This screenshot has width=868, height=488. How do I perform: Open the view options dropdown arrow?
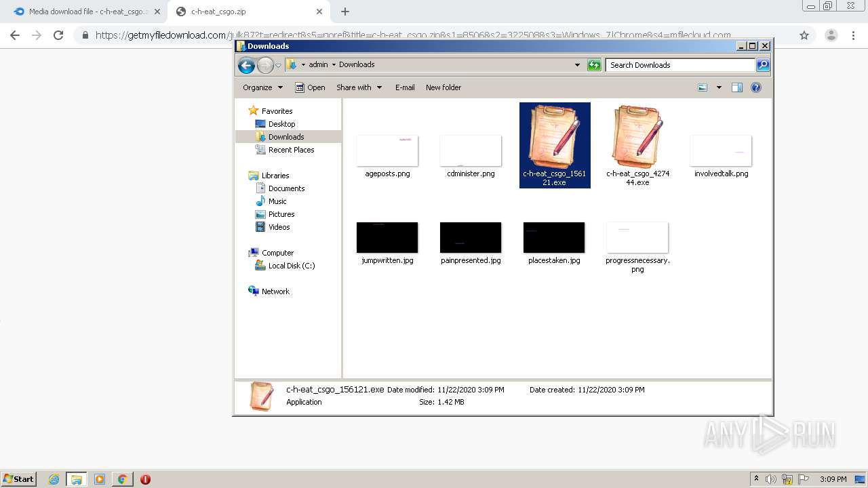coord(719,87)
